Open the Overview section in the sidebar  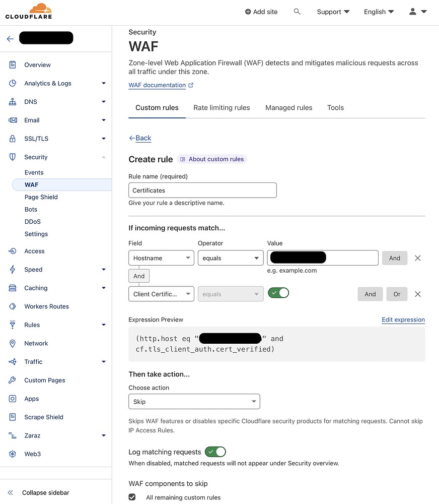point(37,65)
